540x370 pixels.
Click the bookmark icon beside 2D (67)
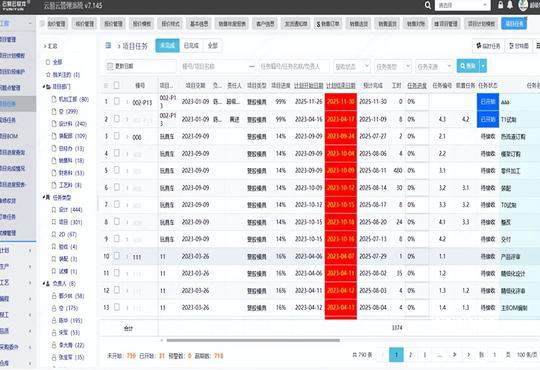[54, 234]
